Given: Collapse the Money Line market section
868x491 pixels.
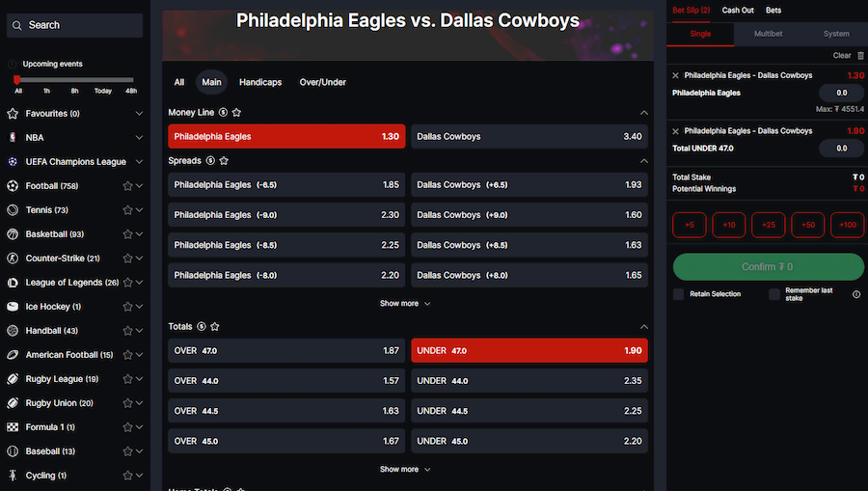Looking at the screenshot, I should 644,112.
